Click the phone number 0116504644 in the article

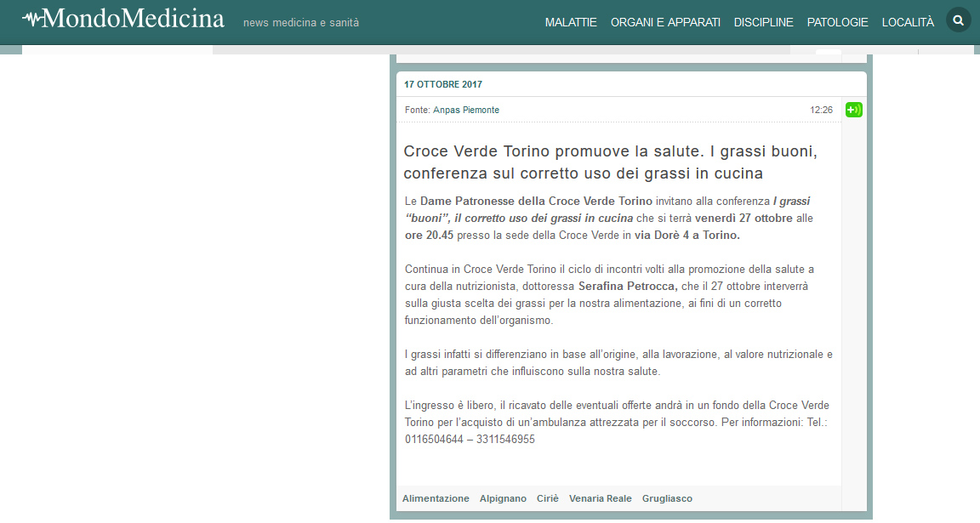pyautogui.click(x=434, y=440)
